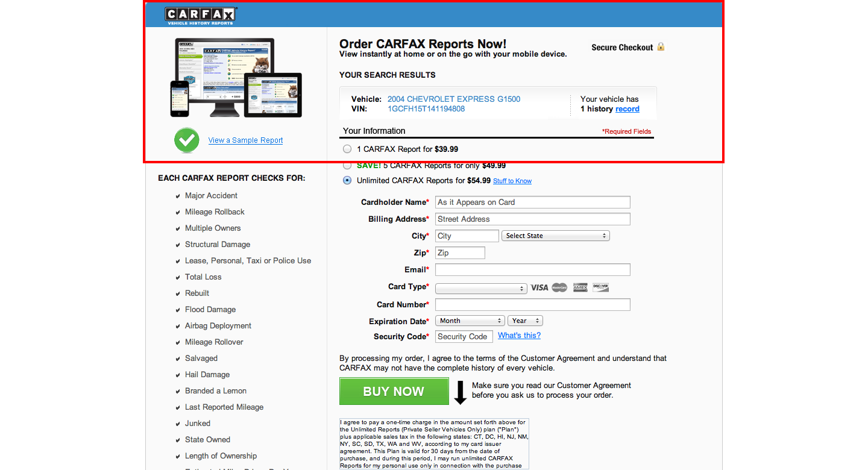
Task: Click the AMEX card logo
Action: click(x=580, y=287)
